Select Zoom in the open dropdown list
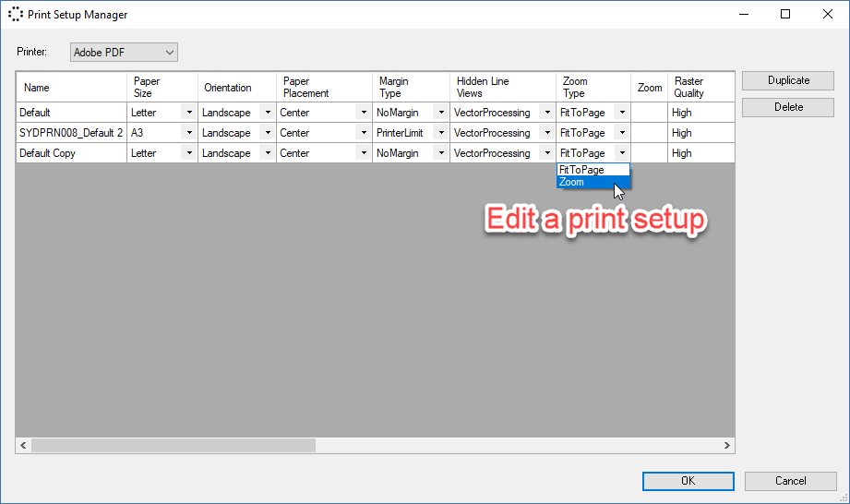This screenshot has width=850, height=504. coord(593,182)
